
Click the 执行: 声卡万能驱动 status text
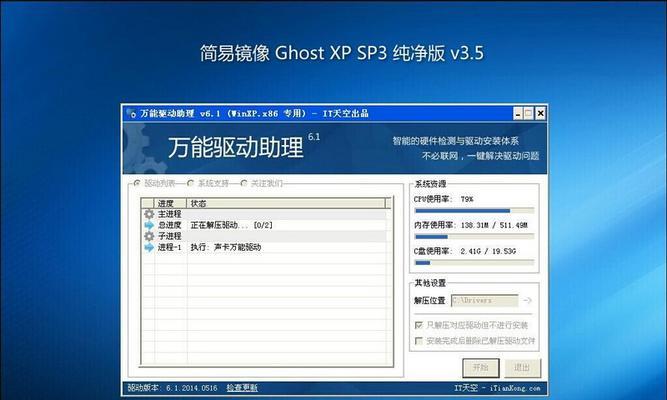click(225, 247)
